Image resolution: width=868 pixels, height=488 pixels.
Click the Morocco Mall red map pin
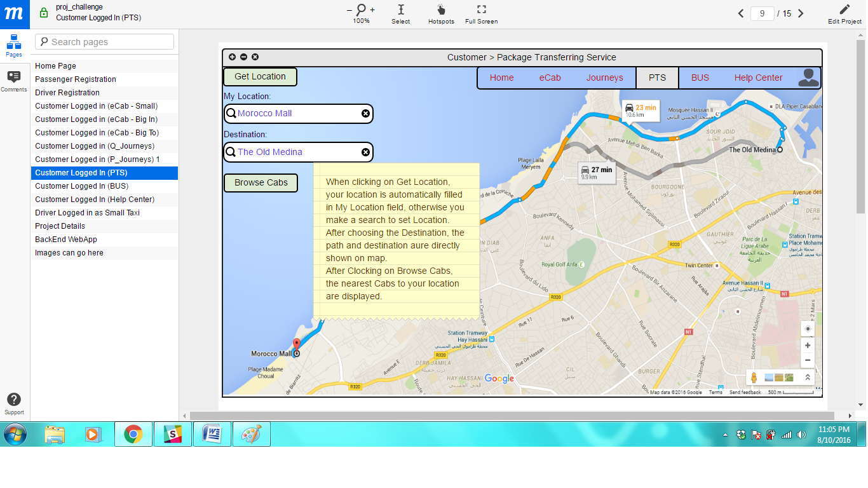297,344
